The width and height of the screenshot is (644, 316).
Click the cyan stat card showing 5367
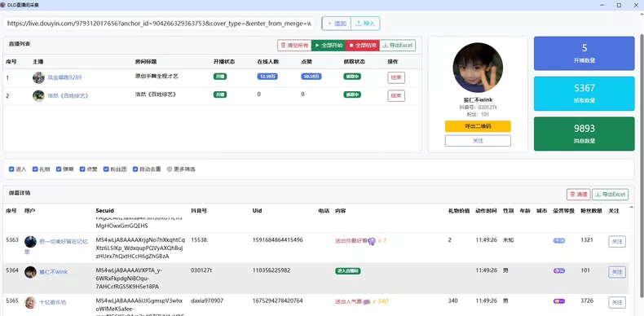pos(584,94)
